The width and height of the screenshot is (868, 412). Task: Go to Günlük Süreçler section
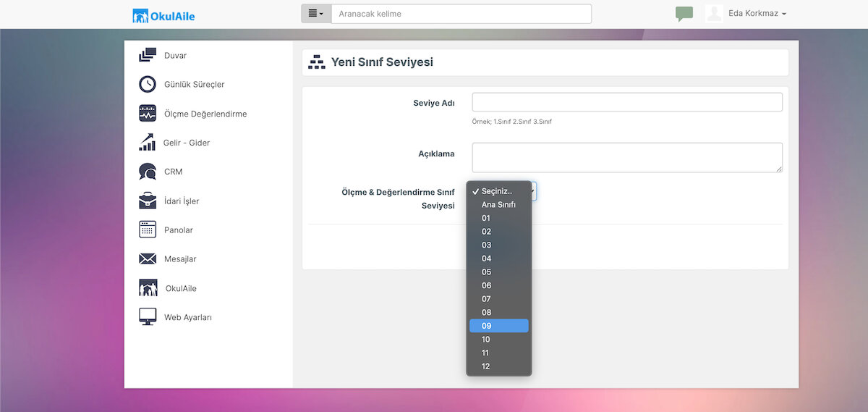[194, 85]
